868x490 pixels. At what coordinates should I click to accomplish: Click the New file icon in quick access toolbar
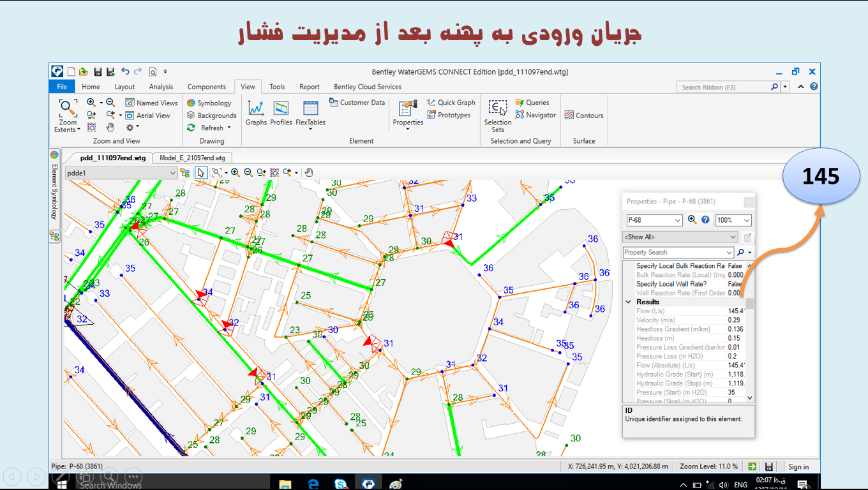click(x=72, y=71)
